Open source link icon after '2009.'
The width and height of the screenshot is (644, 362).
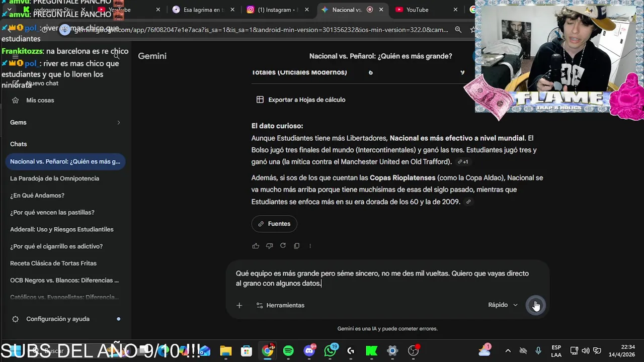click(x=468, y=202)
